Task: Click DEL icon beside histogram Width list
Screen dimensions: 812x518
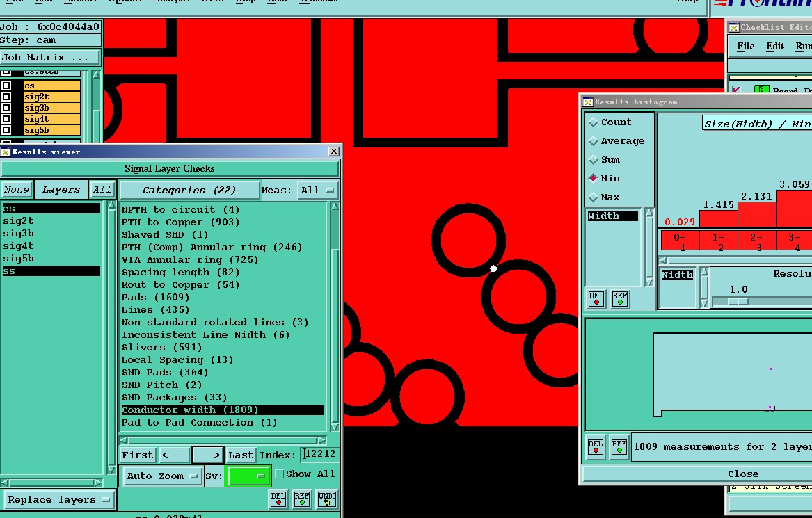Action: [596, 298]
